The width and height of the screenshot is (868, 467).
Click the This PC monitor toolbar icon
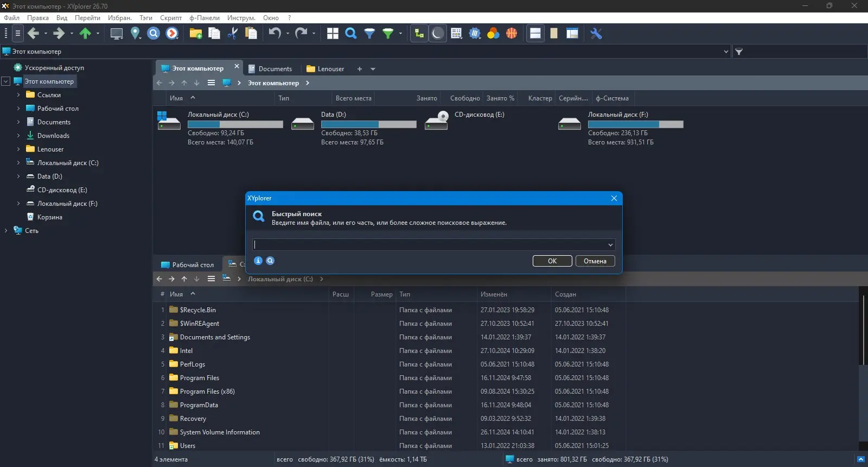117,34
